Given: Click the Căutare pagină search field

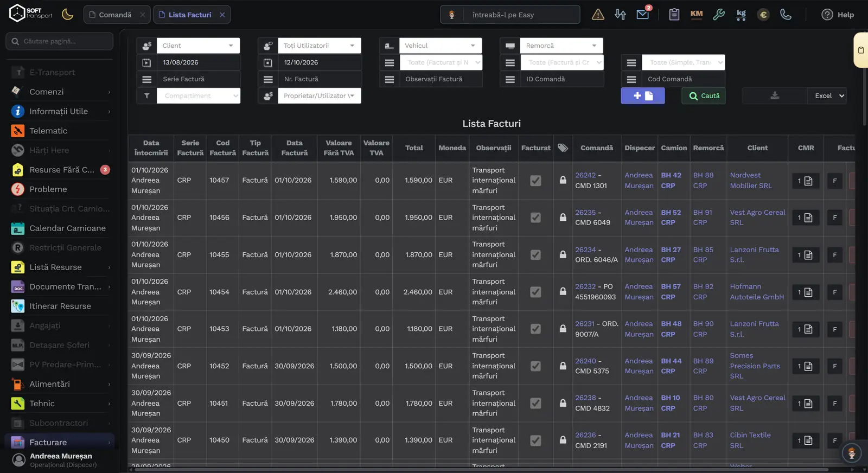Looking at the screenshot, I should click(60, 41).
